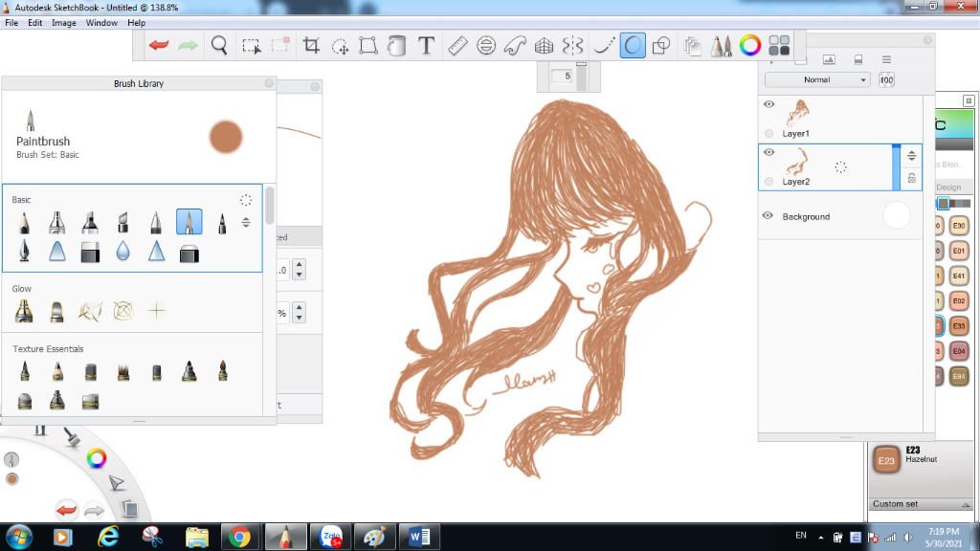The image size is (980, 551).
Task: Open the Layer2 marking menu circle
Action: point(840,166)
